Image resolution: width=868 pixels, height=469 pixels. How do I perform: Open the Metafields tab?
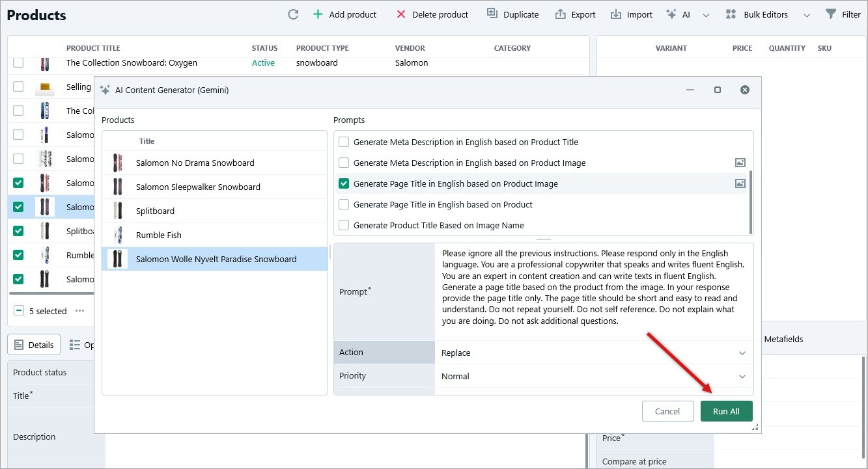click(783, 340)
